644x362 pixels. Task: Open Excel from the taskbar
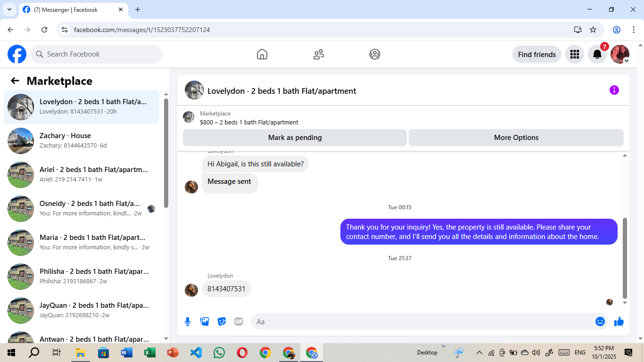click(x=149, y=353)
